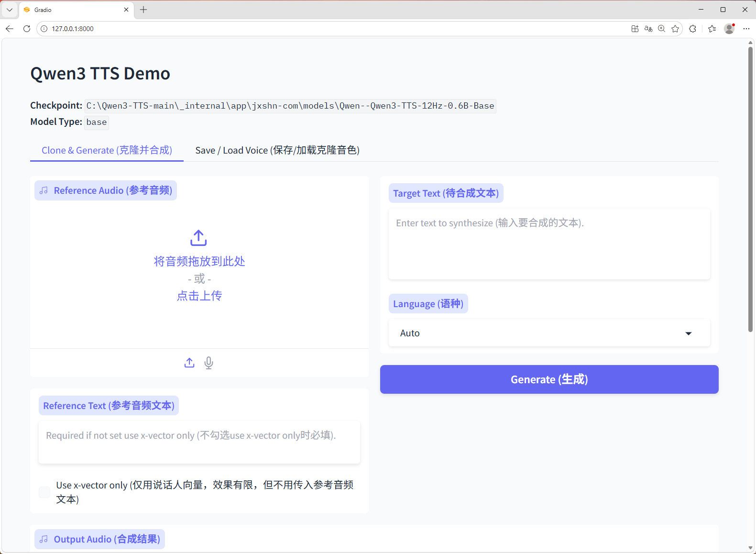The width and height of the screenshot is (756, 554).
Task: Click the Model Type value base
Action: (x=97, y=122)
